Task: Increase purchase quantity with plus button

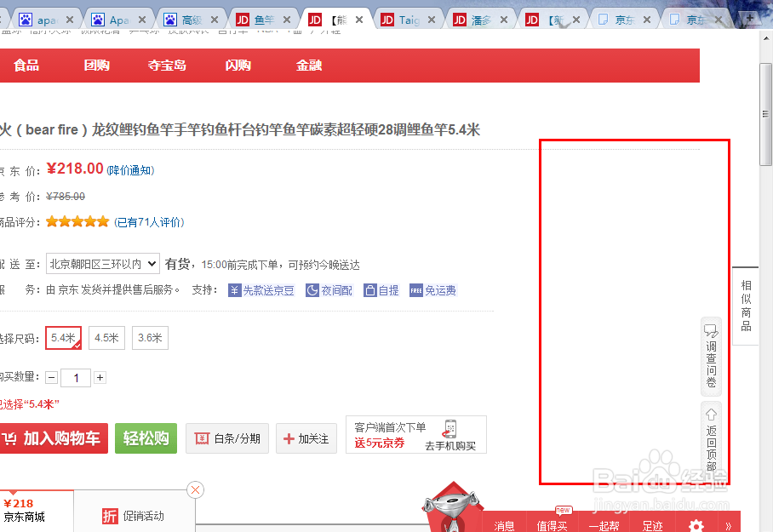Action: [100, 378]
